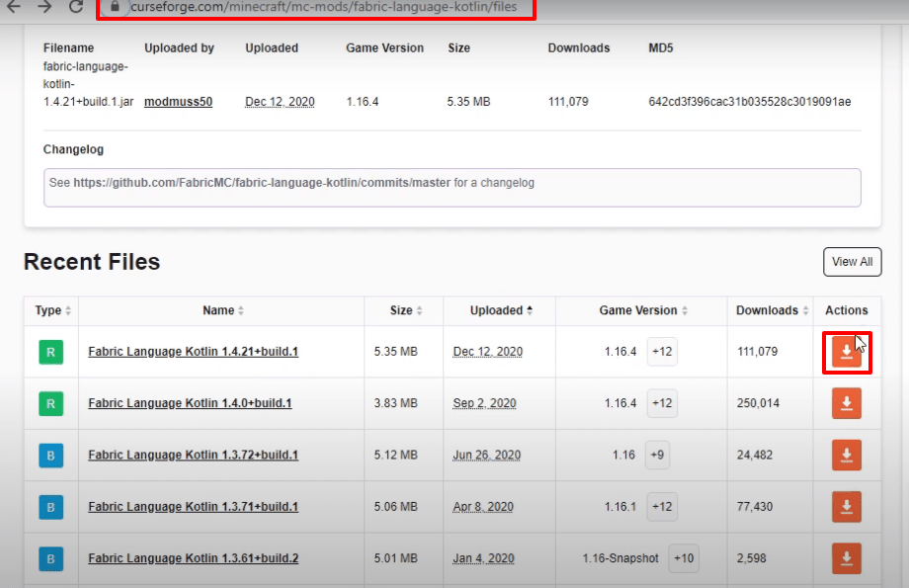Sort the table by Size column
The image size is (909, 588).
tap(406, 310)
